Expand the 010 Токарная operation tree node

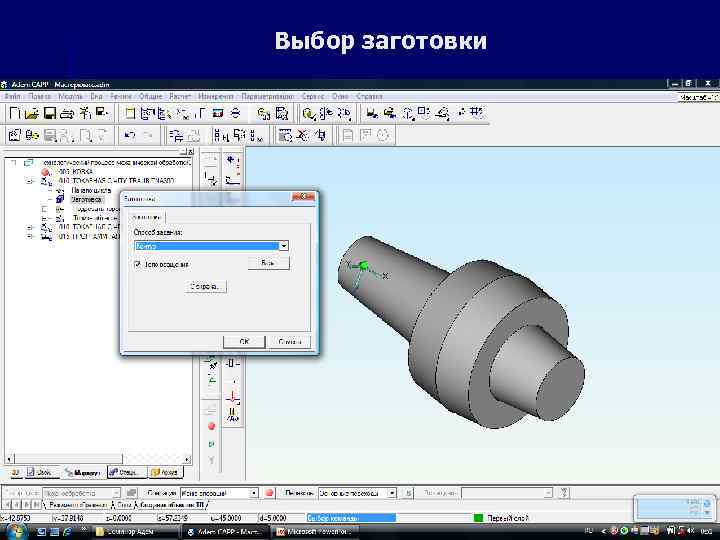30,181
